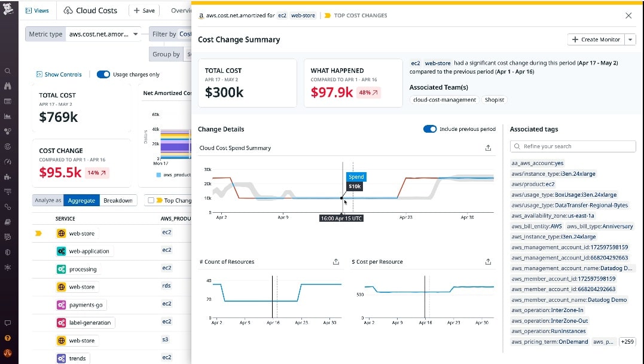Open the Overview tab
The width and height of the screenshot is (644, 364).
(x=181, y=11)
